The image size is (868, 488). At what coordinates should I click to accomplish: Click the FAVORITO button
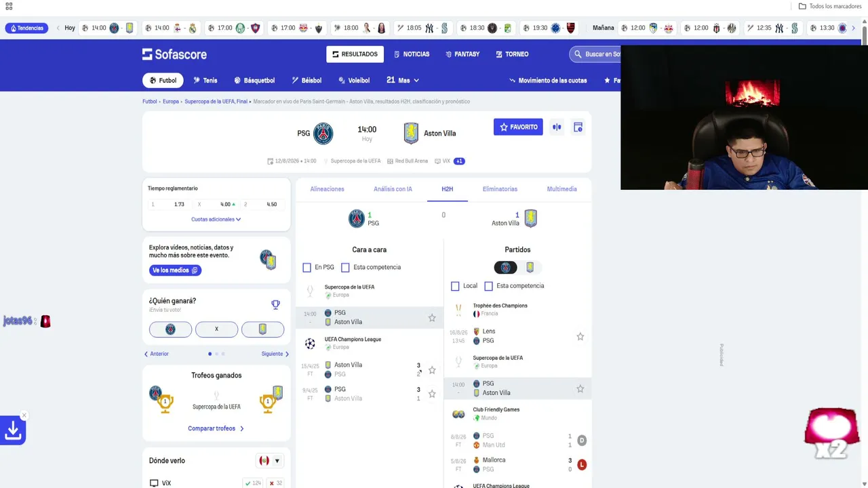[x=518, y=127]
